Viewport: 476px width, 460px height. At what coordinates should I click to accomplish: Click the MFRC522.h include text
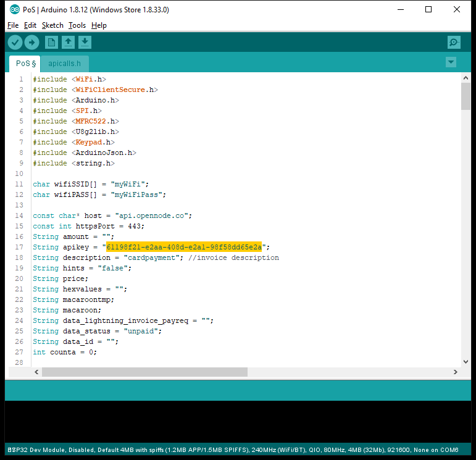pos(95,121)
